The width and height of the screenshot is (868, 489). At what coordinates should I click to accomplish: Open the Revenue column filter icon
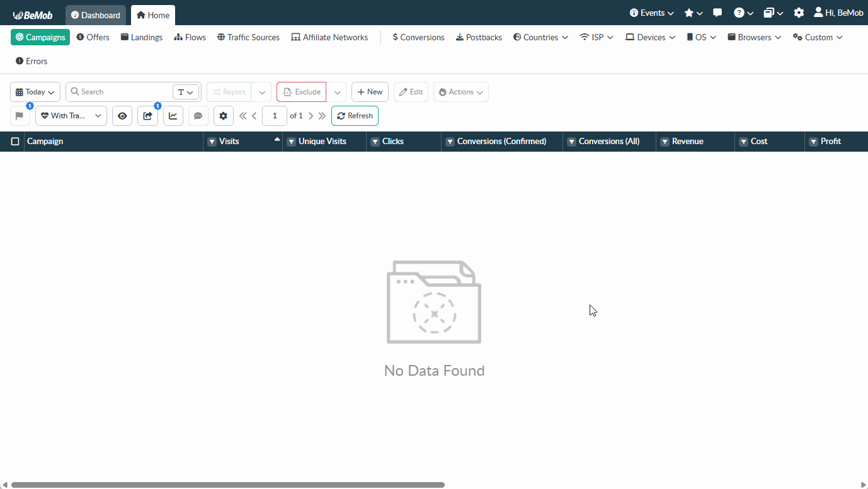click(x=665, y=142)
